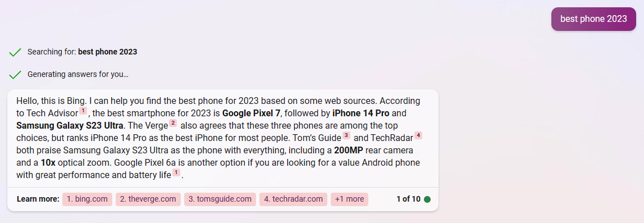
Task: Open the 2. theverge.com source link
Action: pos(148,199)
